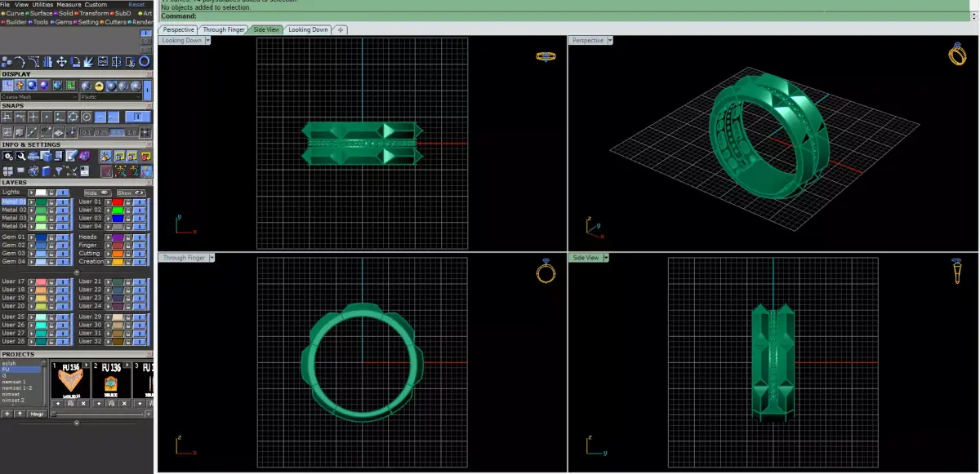Click the Hide layers button

point(97,193)
